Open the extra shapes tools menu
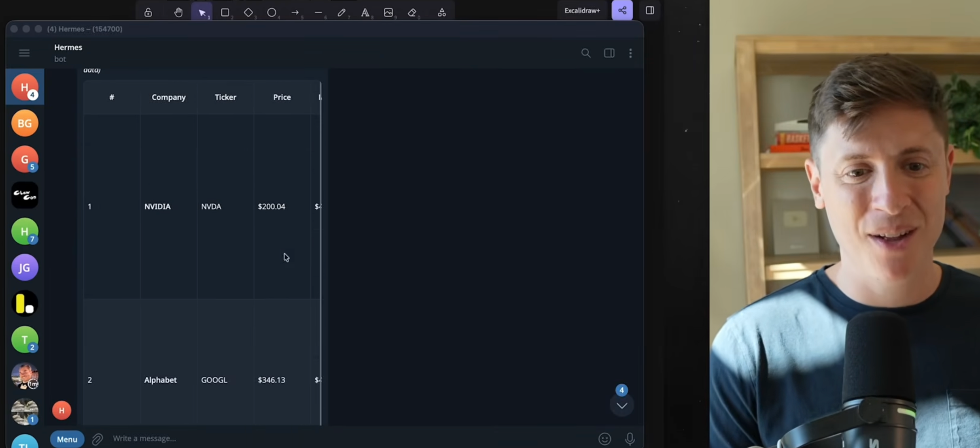The image size is (980, 448). point(442,12)
